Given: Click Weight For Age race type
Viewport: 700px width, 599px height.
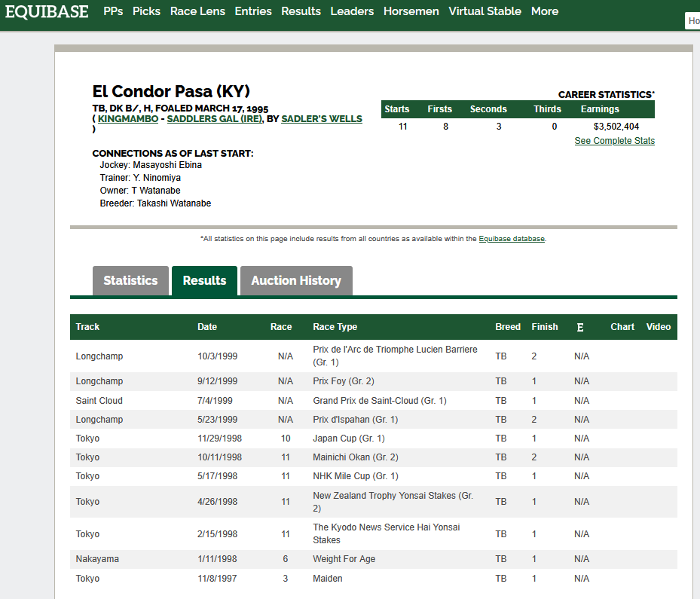Looking at the screenshot, I should (x=344, y=559).
